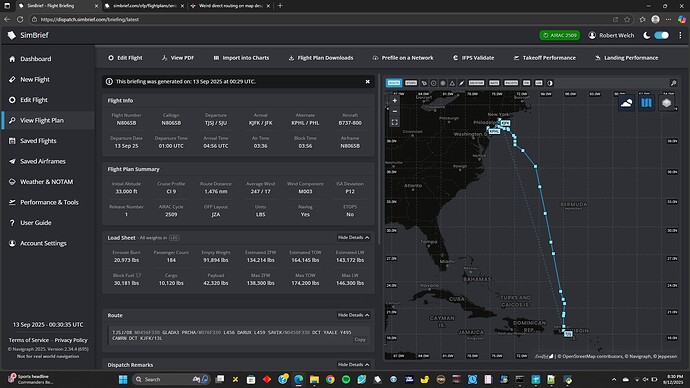The image size is (690, 388).
Task: Reload the page in browser
Action: click(x=20, y=19)
